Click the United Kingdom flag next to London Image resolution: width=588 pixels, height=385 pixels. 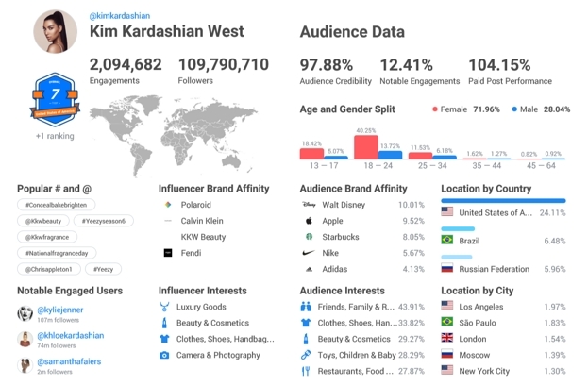447,338
